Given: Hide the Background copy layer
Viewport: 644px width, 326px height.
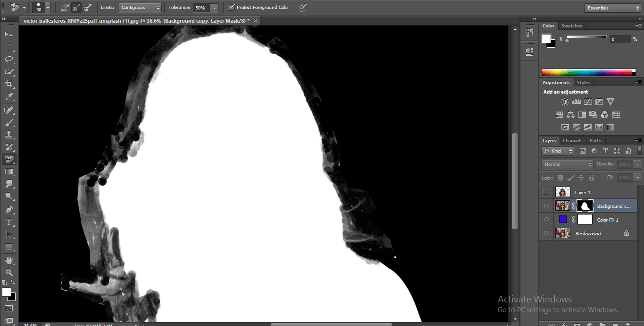Looking at the screenshot, I should [546, 206].
